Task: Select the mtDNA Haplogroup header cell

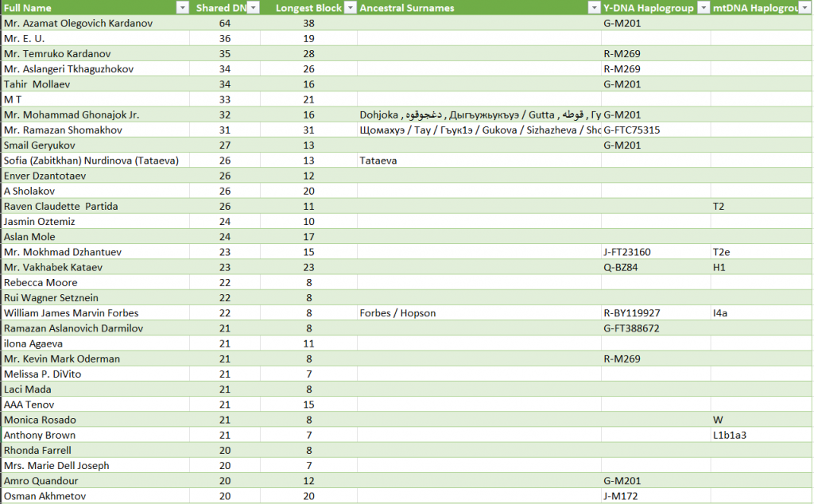Action: tap(761, 8)
